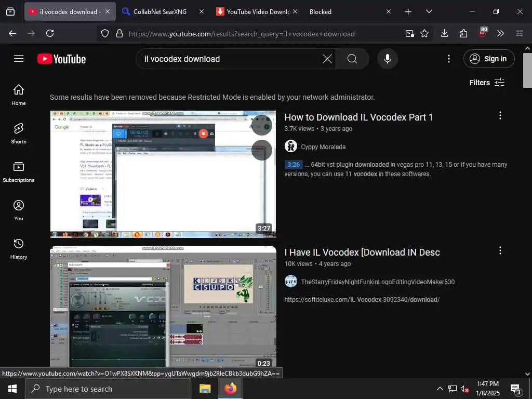Open Firefox extensions puzzle icon
The width and height of the screenshot is (532, 399).
463,33
